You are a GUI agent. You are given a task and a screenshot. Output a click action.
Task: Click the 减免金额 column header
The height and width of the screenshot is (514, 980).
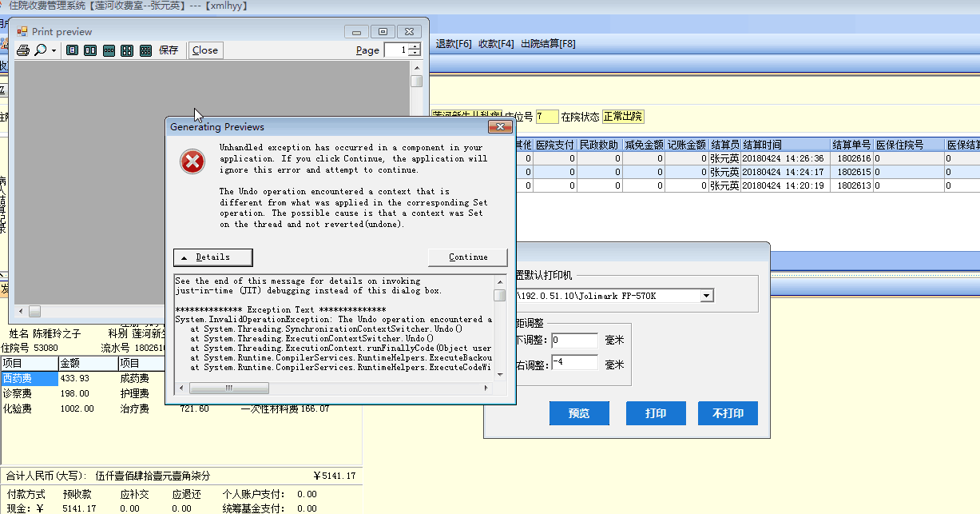coord(643,145)
